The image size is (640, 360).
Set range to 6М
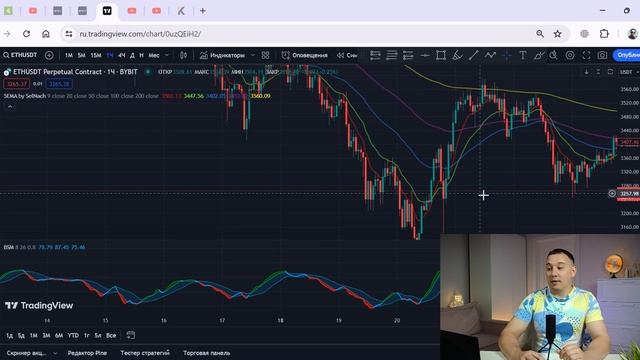coord(59,336)
